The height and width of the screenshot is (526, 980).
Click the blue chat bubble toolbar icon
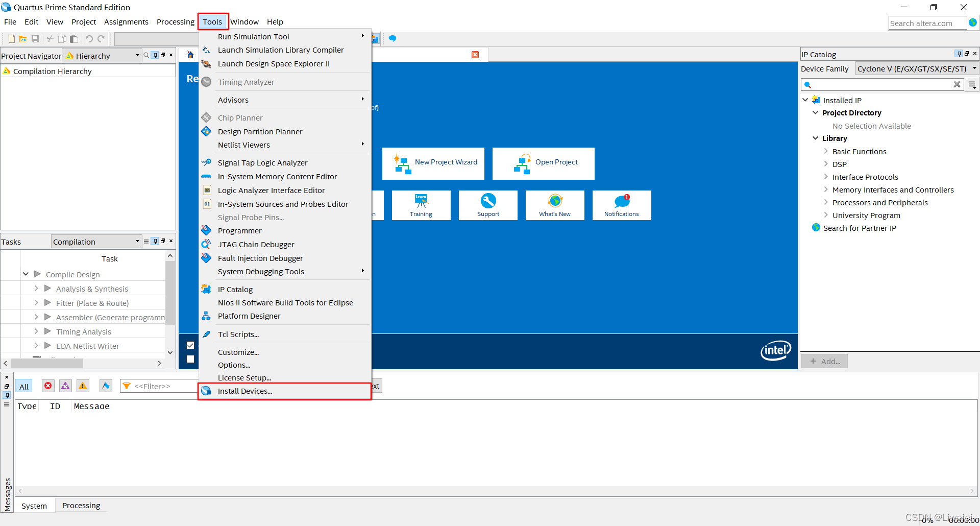(393, 38)
